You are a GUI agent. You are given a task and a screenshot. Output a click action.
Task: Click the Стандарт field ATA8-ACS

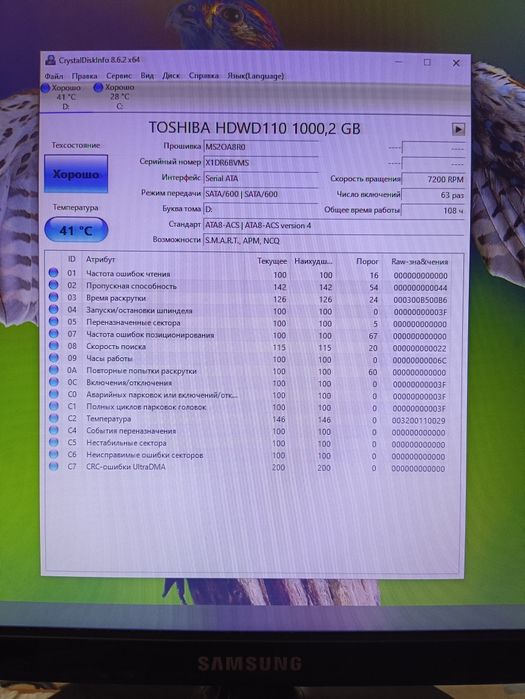(333, 226)
